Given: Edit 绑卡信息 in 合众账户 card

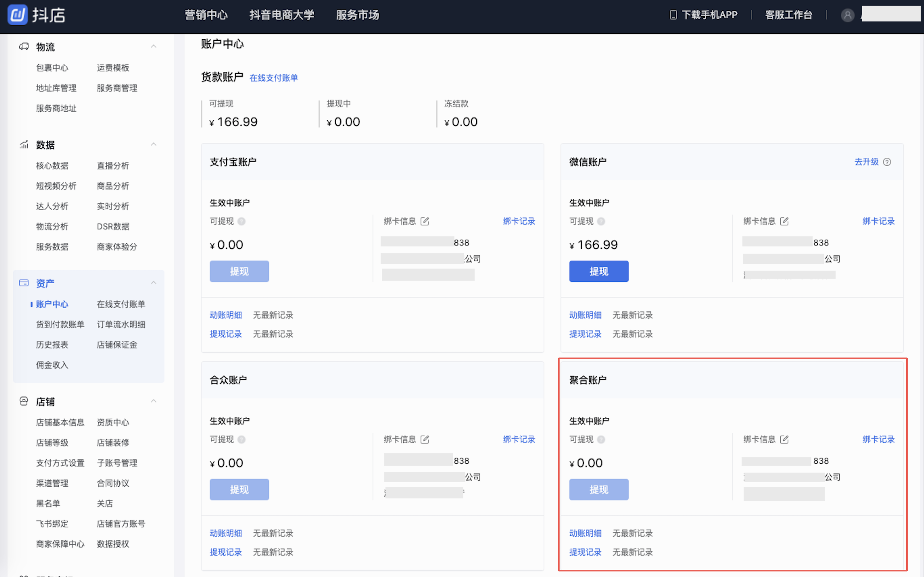Looking at the screenshot, I should [424, 439].
